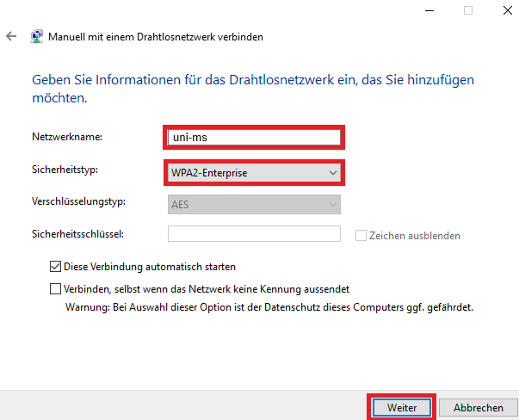Image resolution: width=519 pixels, height=420 pixels.
Task: Click the minimize window button
Action: 429,10
